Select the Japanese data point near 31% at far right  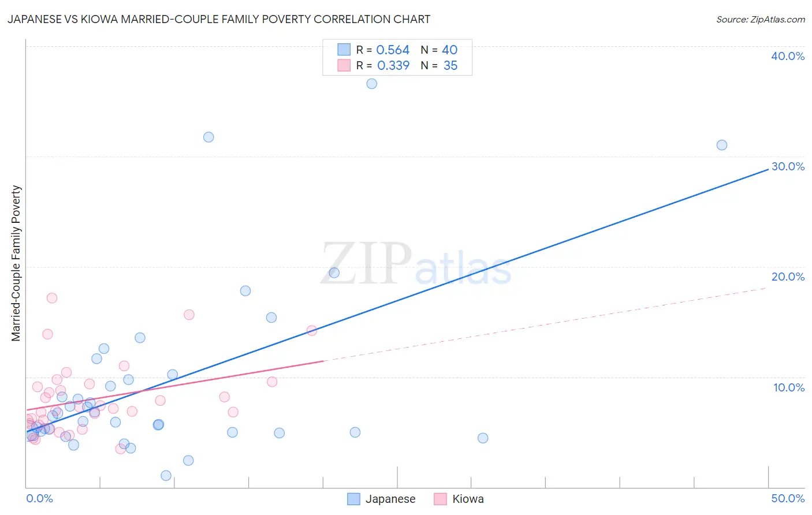coord(722,145)
